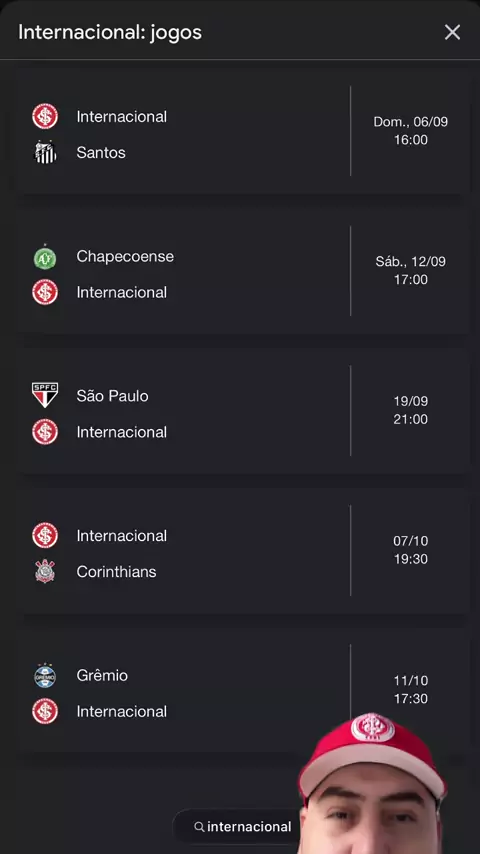Select São Paulo team name

tap(112, 395)
